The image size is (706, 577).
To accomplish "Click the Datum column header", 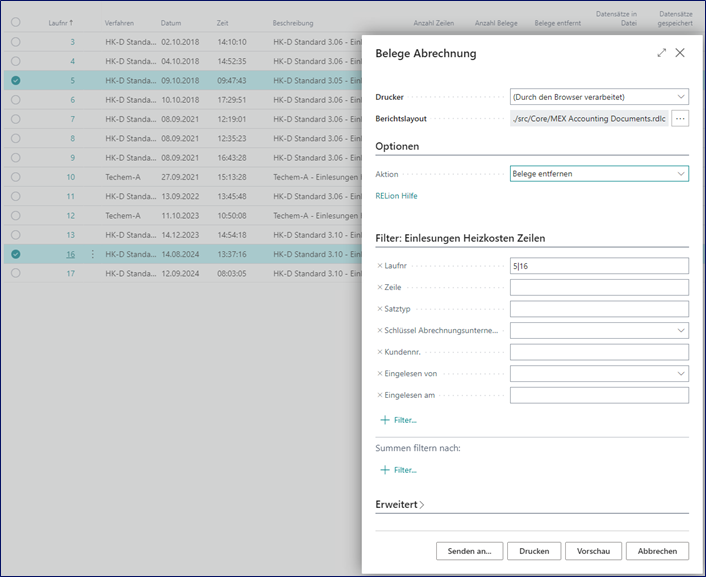I will coord(171,22).
